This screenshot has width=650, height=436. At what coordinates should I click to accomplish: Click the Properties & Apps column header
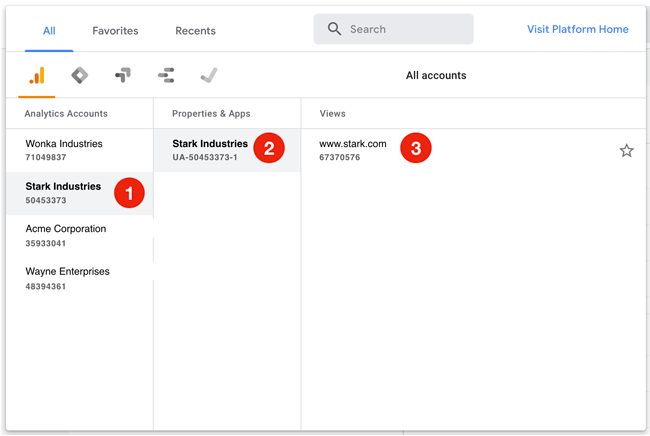[211, 114]
